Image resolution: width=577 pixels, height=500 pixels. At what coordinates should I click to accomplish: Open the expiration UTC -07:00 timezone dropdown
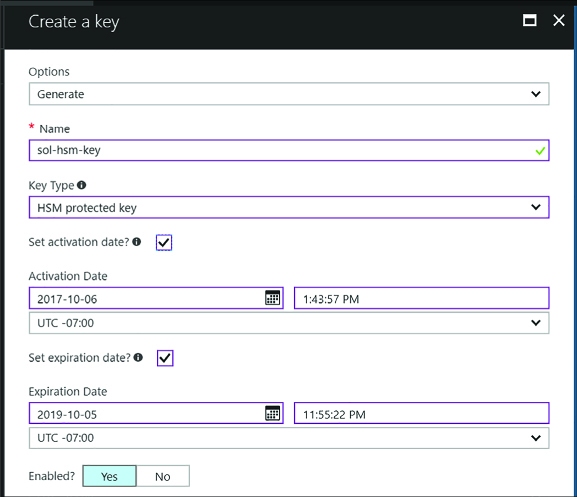coord(289,438)
